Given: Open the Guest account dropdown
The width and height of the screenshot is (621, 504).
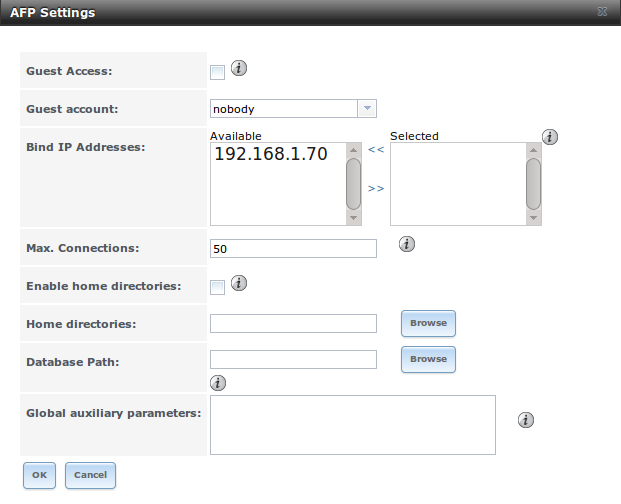Looking at the screenshot, I should point(366,108).
